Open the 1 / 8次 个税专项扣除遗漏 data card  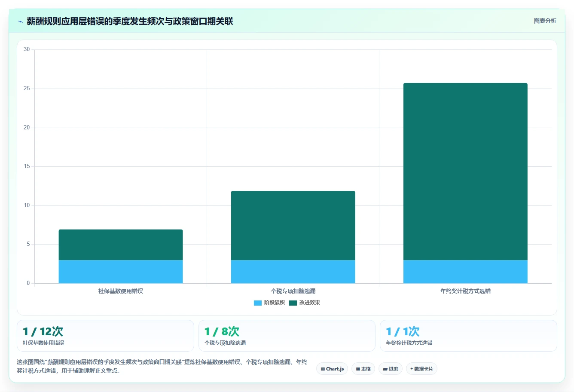point(287,336)
